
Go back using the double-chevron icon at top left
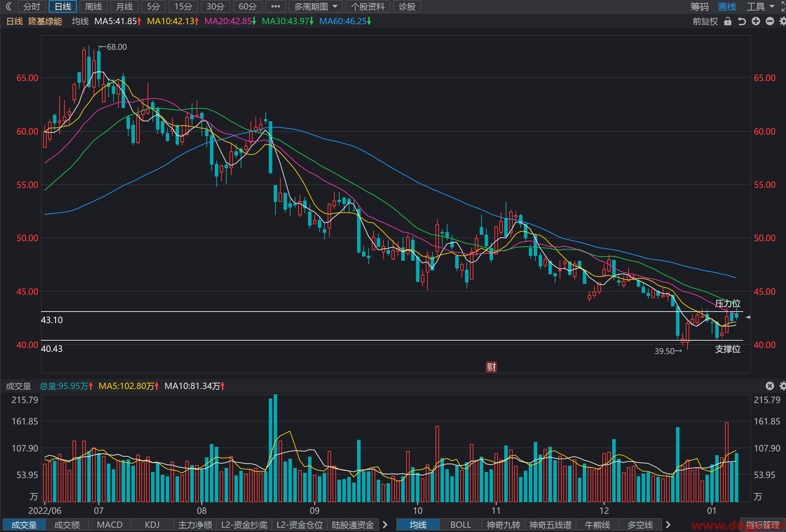pos(9,6)
